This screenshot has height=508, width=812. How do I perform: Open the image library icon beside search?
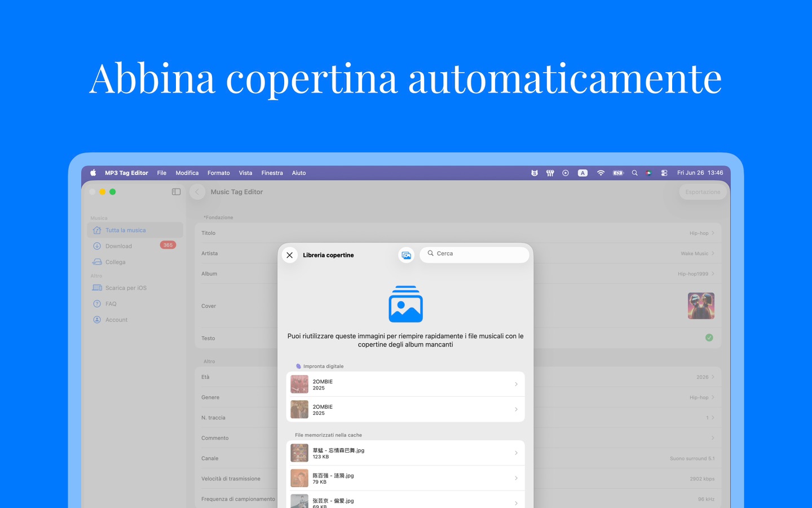coord(406,255)
